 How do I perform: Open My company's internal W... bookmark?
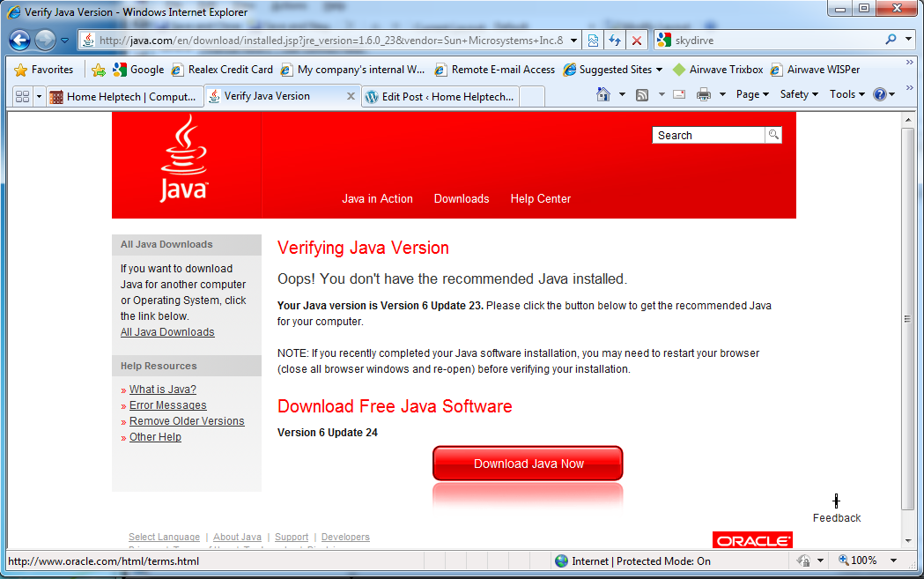pyautogui.click(x=352, y=70)
